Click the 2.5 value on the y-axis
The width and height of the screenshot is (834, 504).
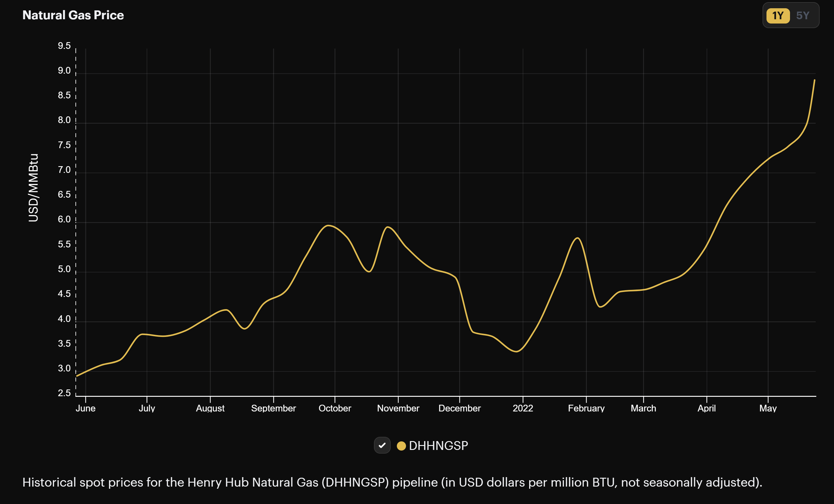click(x=64, y=393)
